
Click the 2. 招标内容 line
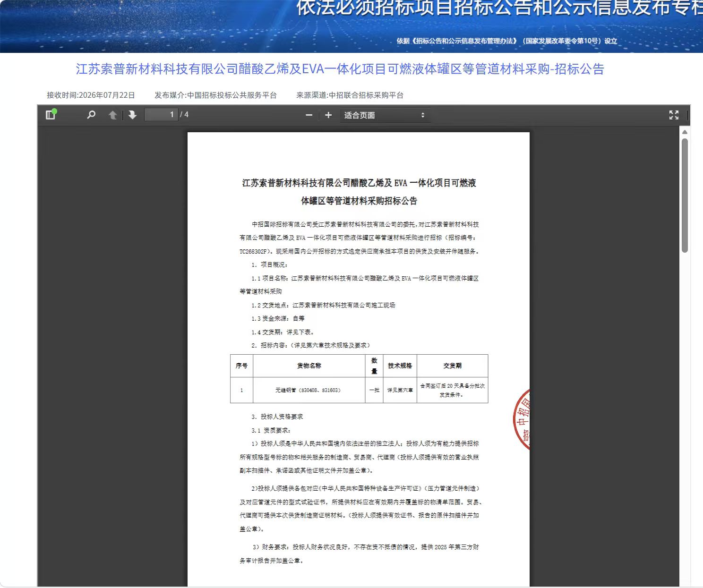(x=311, y=345)
